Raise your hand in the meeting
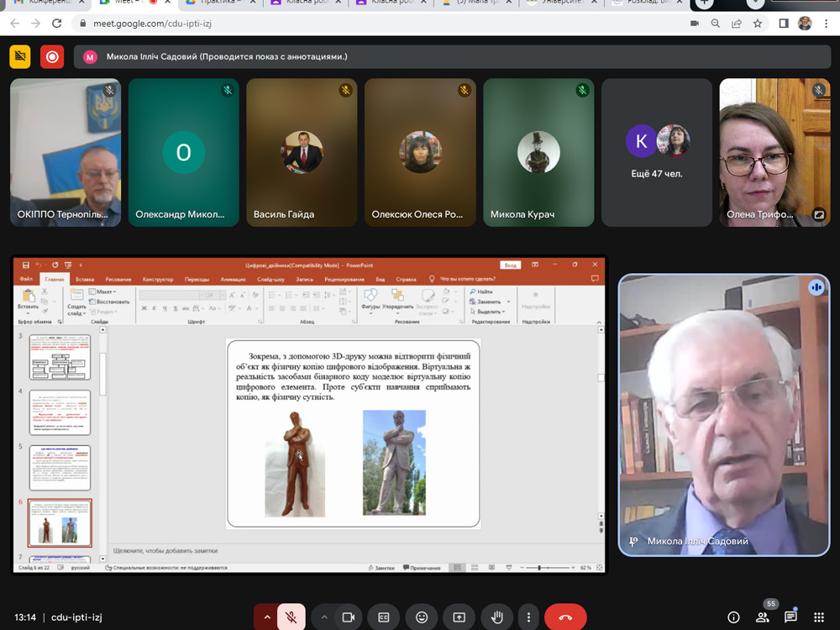This screenshot has height=630, width=840. (496, 617)
